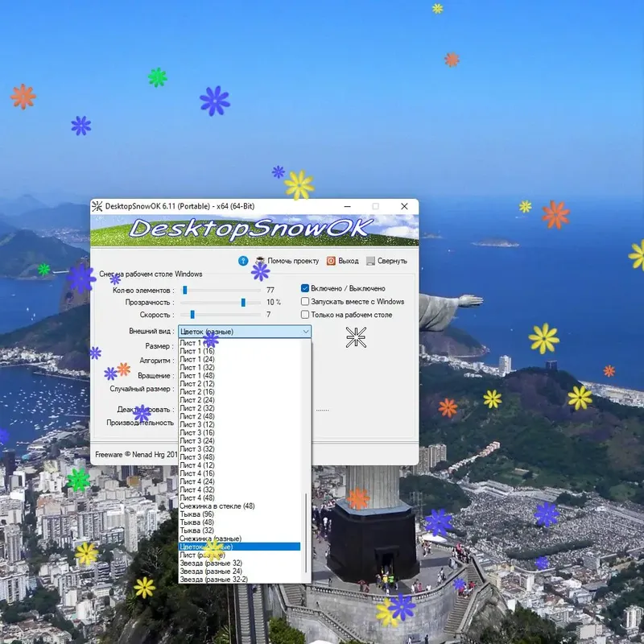Click the highlighted Цветок (разные) list entry
Viewport: 644px width, 644px height.
239,547
